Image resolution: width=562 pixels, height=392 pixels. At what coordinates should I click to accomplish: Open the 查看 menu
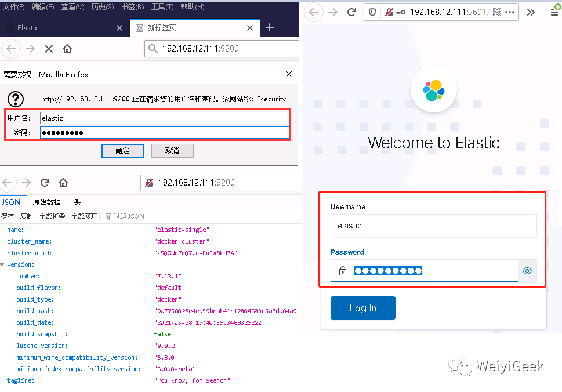pyautogui.click(x=72, y=7)
